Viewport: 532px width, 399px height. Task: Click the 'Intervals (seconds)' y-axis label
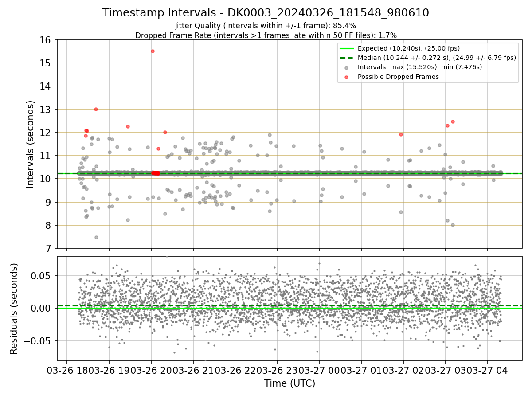[x=31, y=144]
